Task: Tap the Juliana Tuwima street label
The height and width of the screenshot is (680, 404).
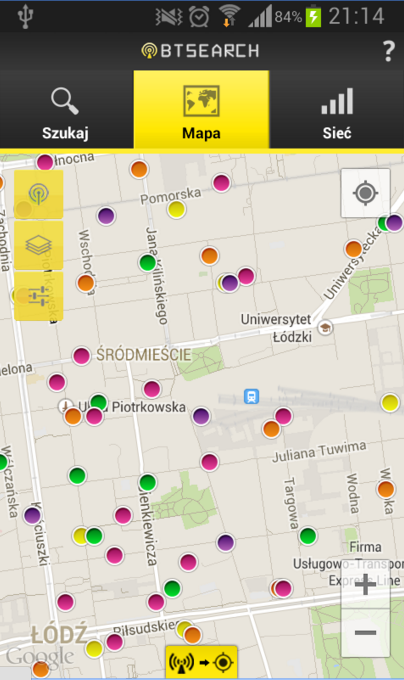Action: coord(319,452)
